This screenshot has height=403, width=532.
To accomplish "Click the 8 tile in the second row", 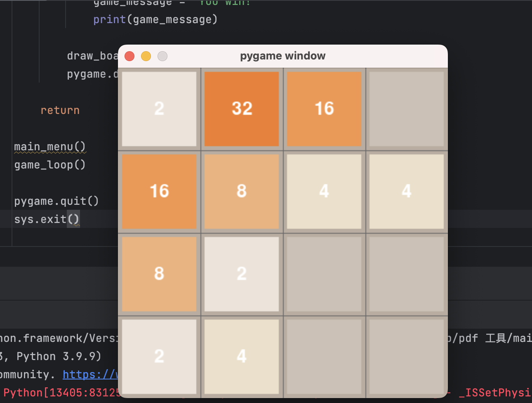I will [x=242, y=192].
